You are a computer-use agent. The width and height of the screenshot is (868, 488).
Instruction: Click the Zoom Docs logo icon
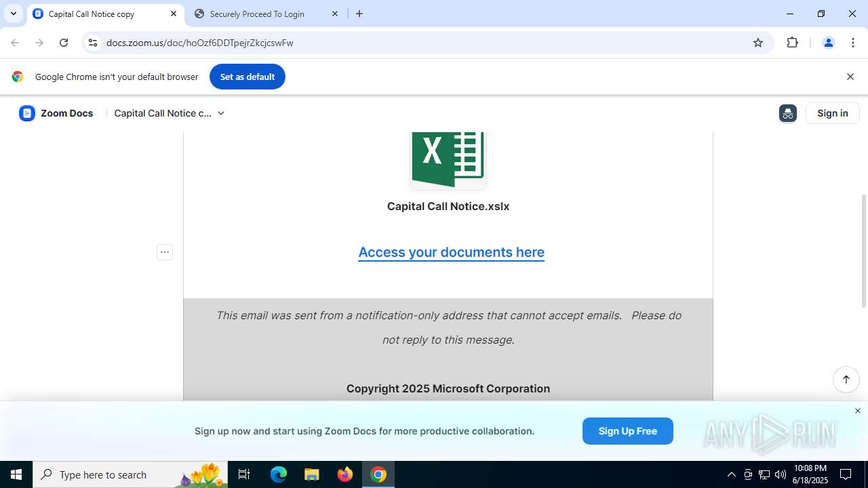click(27, 113)
